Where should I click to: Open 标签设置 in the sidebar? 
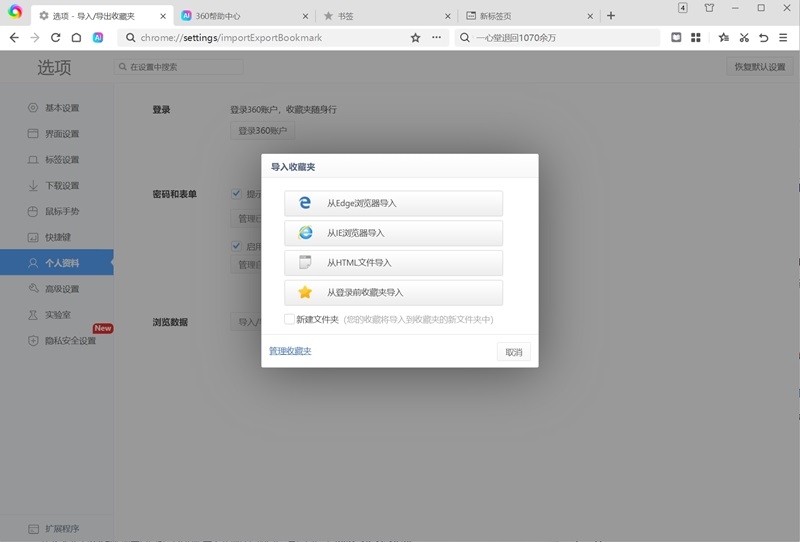coord(57,159)
